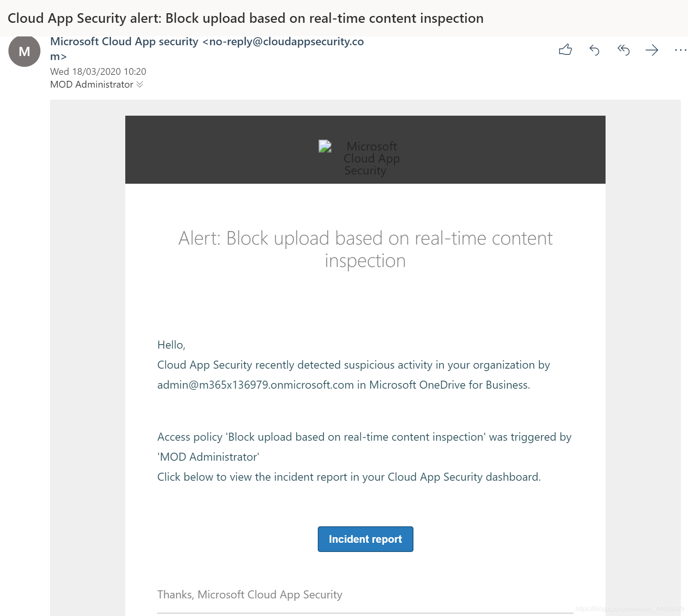
Task: Click the heading 'Alert: Block upload based on real-time content inspection'
Action: (365, 249)
